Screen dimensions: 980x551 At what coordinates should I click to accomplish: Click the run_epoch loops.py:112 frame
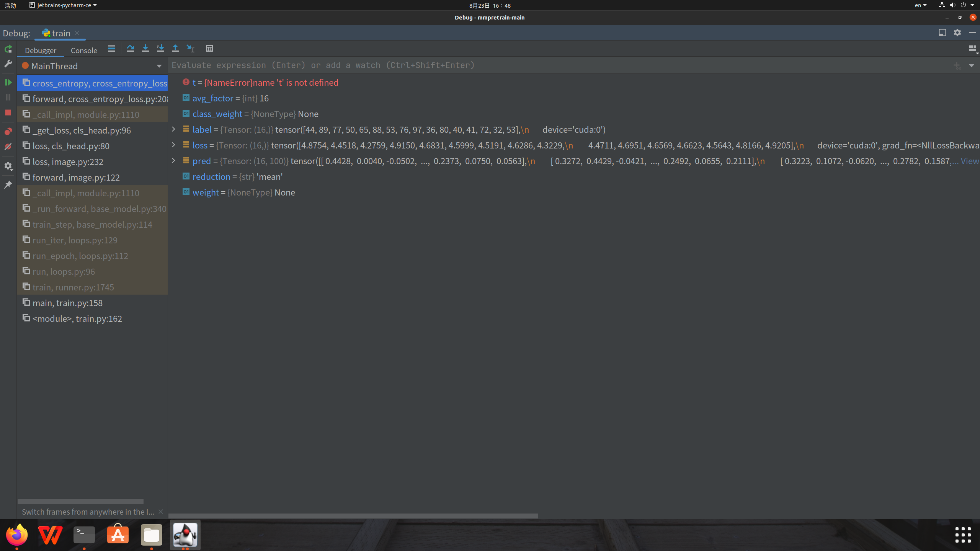81,256
